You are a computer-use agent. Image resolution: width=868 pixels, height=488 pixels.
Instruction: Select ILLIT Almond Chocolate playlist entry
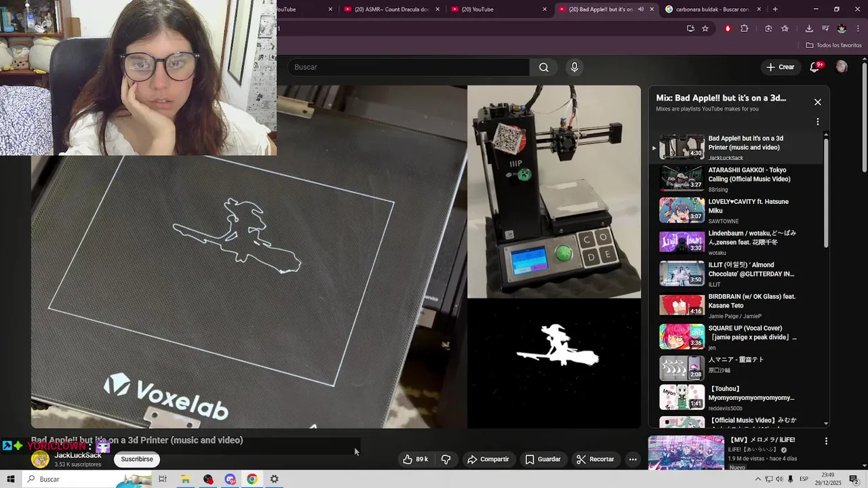736,274
